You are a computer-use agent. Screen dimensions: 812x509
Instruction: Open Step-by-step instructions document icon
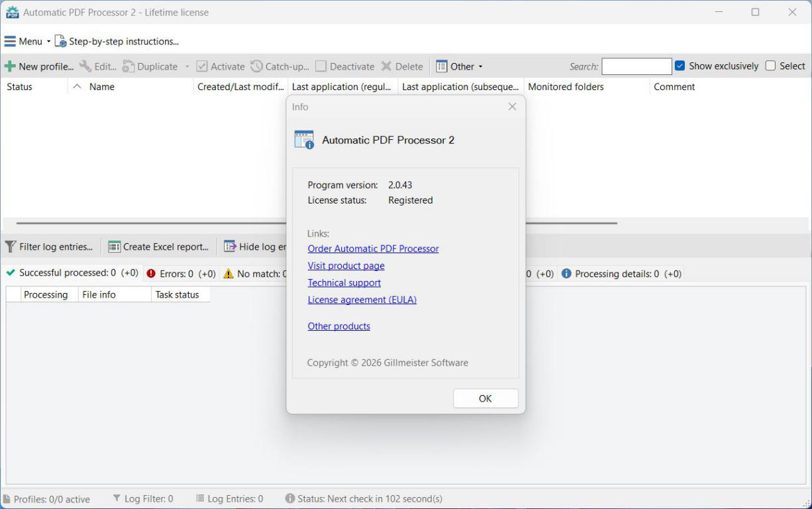[x=60, y=41]
